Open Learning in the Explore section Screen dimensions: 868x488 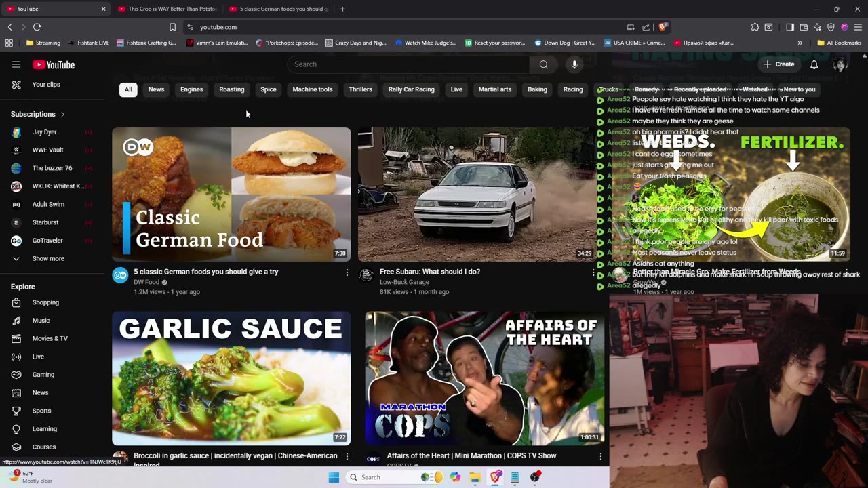[x=46, y=429]
